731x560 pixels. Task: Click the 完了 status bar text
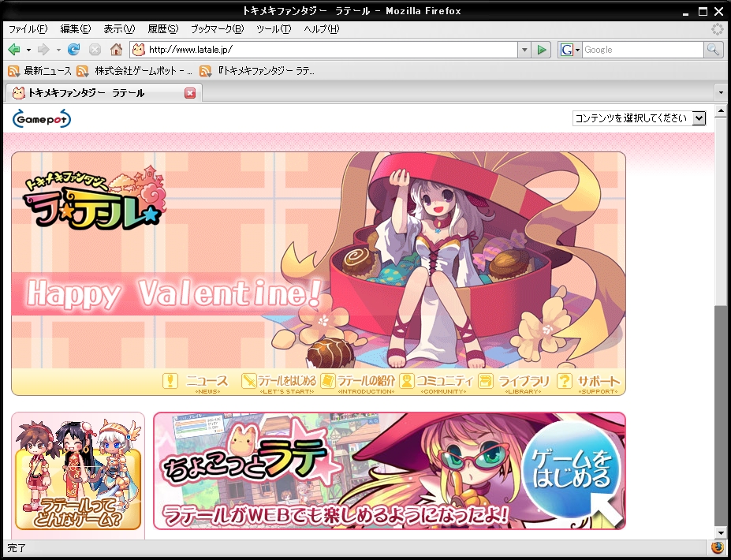[17, 547]
